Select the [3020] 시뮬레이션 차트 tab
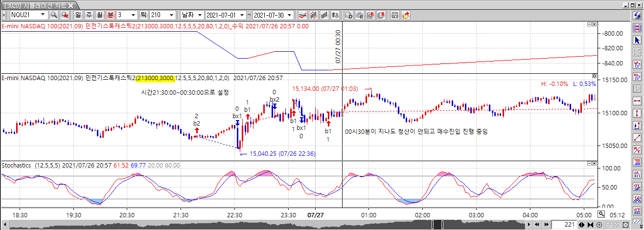The width and height of the screenshot is (644, 230). [36, 5]
